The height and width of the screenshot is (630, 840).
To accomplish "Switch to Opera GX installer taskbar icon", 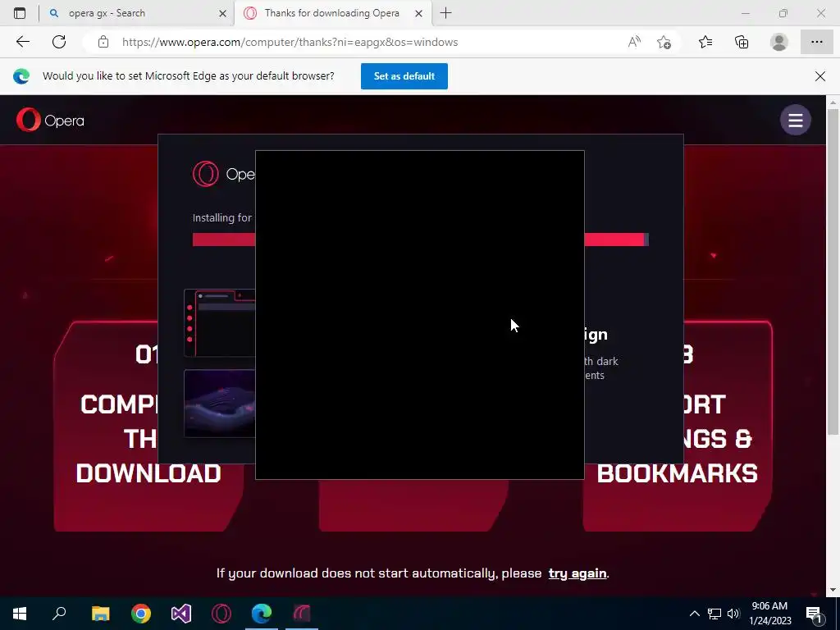I will (x=302, y=614).
